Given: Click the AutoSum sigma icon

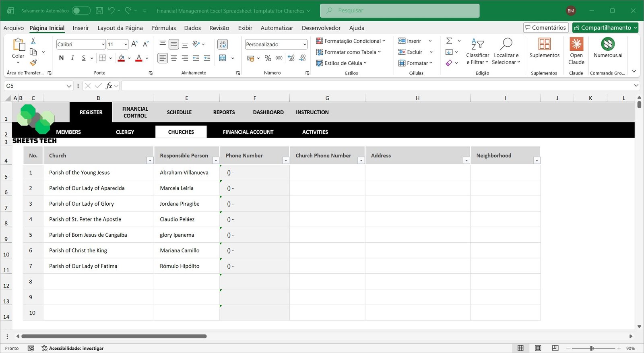Looking at the screenshot, I should click(x=449, y=41).
